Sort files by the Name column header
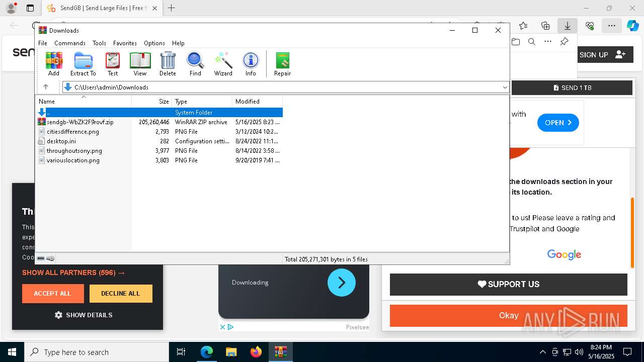 84,101
